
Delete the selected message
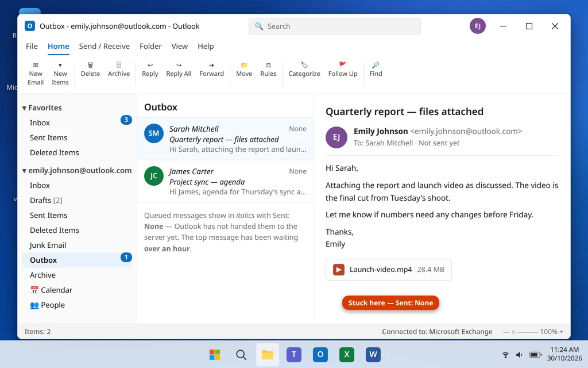pyautogui.click(x=90, y=70)
